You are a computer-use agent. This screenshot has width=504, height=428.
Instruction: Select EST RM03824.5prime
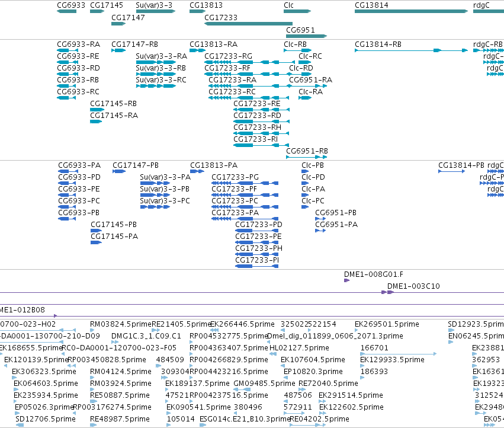[x=121, y=324]
